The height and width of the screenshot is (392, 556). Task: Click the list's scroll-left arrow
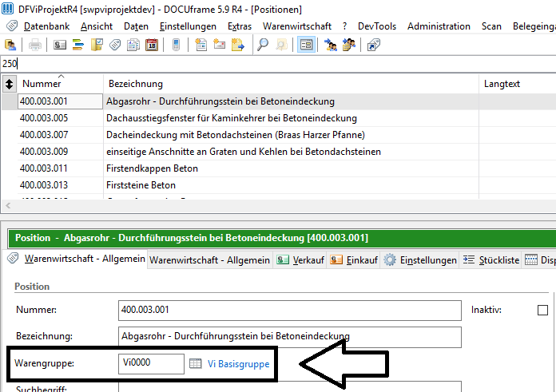8,205
